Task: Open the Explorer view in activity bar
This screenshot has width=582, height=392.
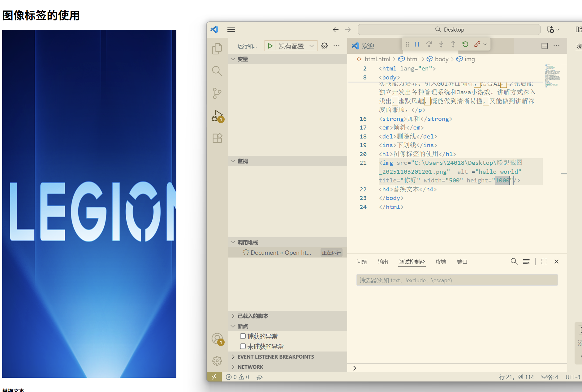Action: (217, 49)
